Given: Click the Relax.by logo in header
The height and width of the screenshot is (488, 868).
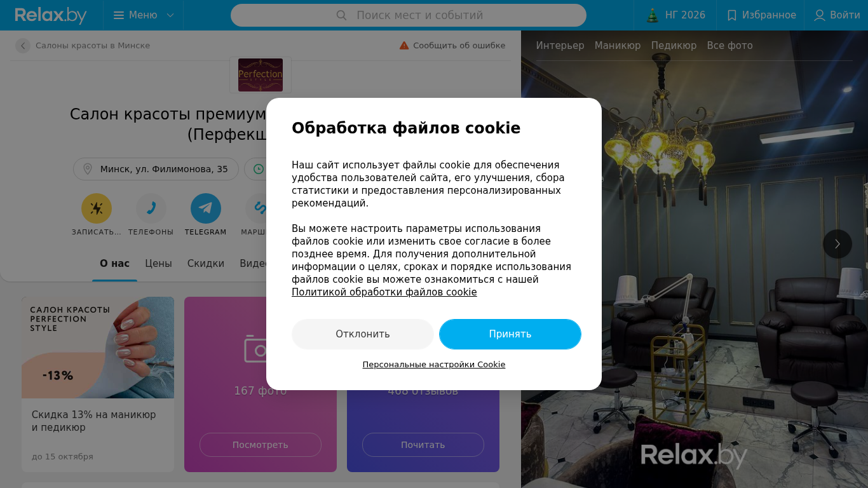Looking at the screenshot, I should (x=50, y=15).
